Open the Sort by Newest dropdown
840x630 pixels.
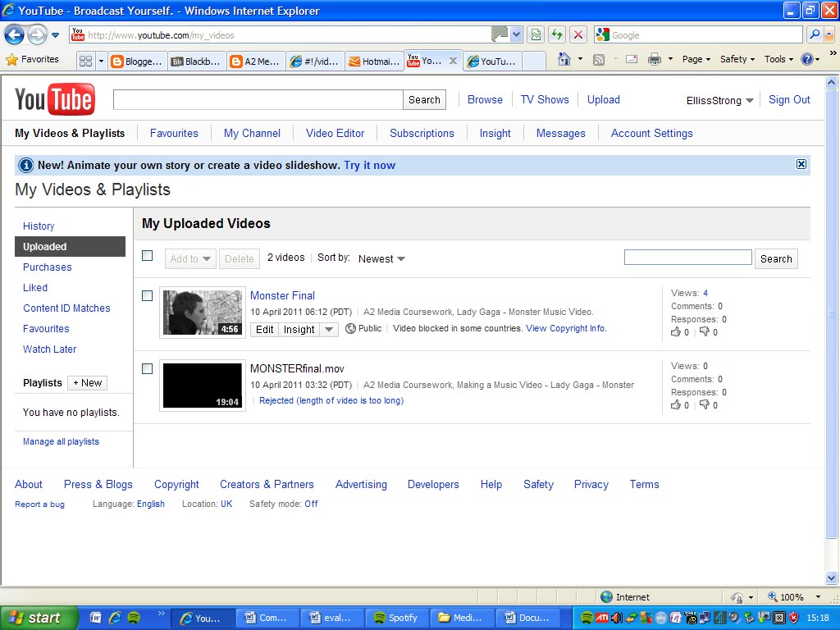pos(381,258)
